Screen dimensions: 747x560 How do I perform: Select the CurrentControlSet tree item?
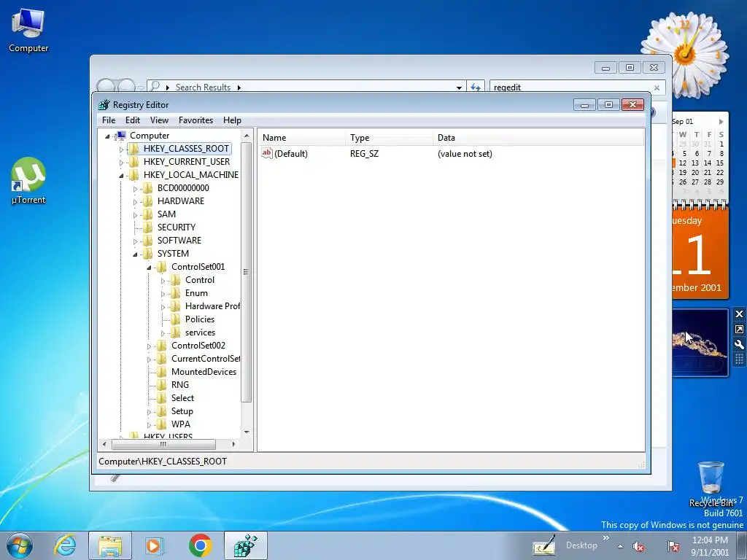206,359
